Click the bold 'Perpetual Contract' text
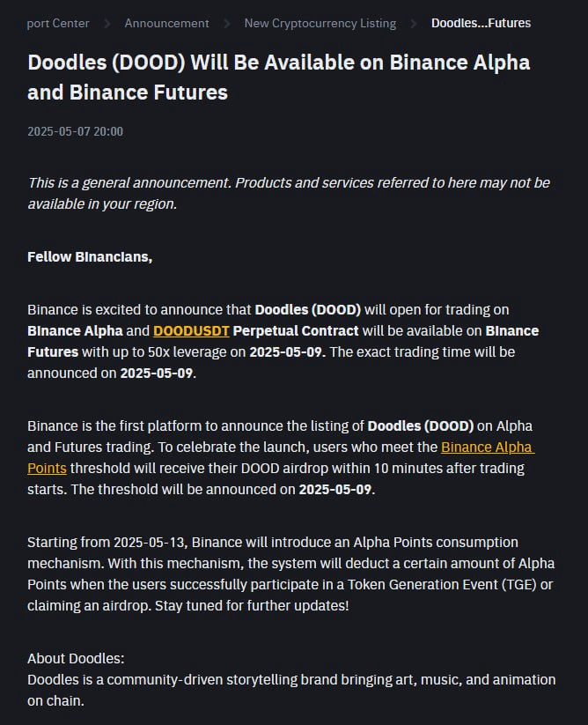This screenshot has width=588, height=725. tap(296, 331)
